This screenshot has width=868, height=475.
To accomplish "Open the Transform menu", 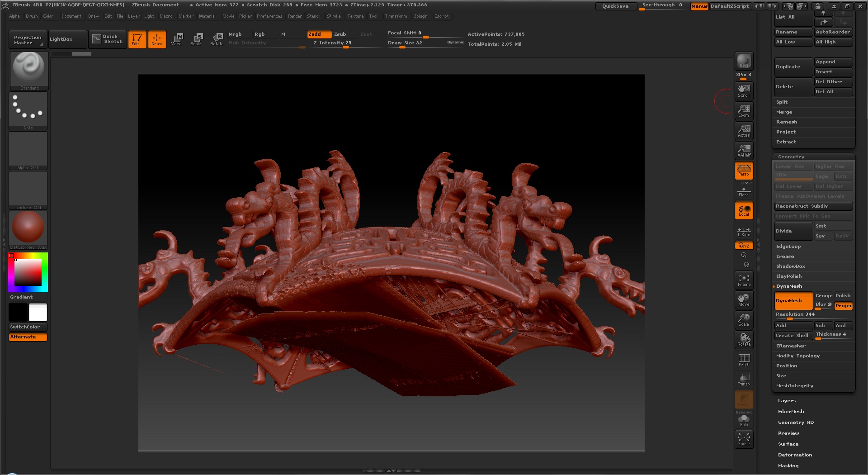I will pos(396,16).
